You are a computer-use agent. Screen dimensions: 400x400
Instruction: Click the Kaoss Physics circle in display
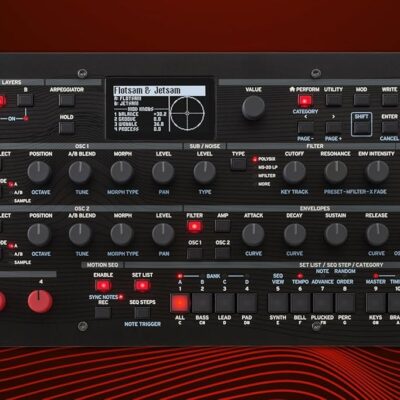tap(187, 113)
